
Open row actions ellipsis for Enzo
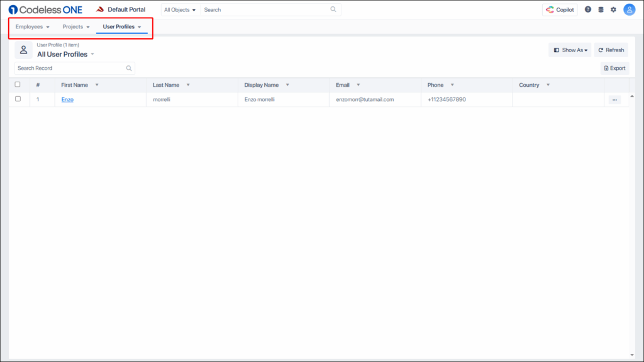point(615,100)
